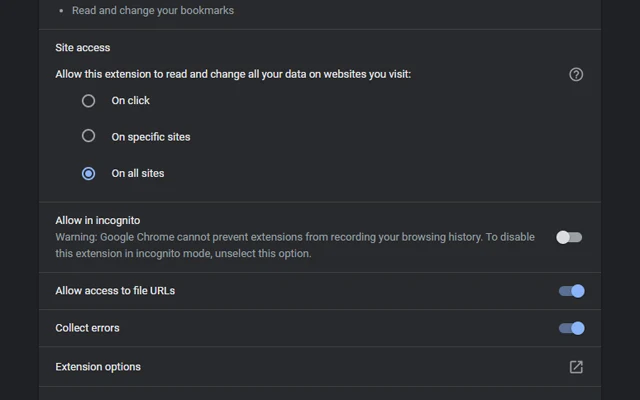640x400 pixels.
Task: Click the Read and change your bookmarks permission
Action: [x=153, y=10]
